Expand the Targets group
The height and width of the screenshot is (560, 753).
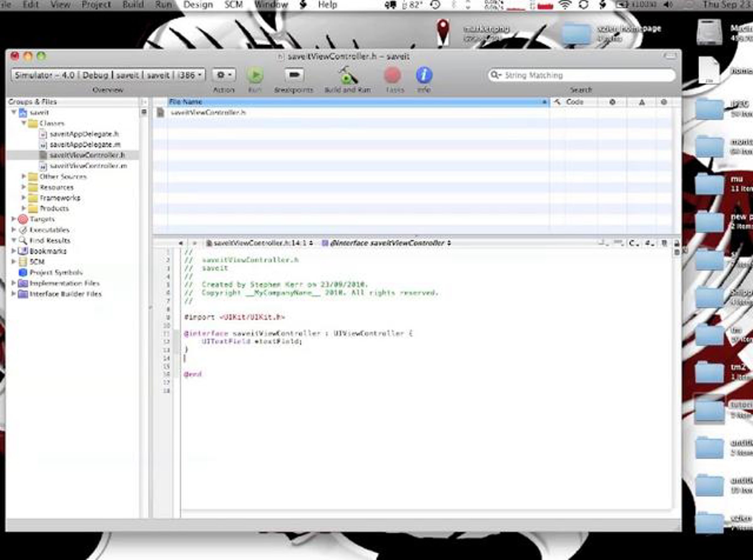13,219
